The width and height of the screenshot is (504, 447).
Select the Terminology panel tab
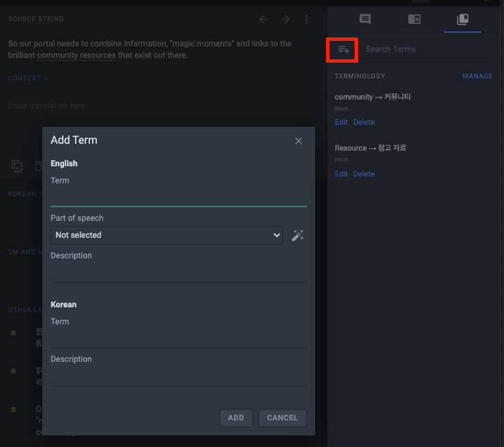pos(462,19)
